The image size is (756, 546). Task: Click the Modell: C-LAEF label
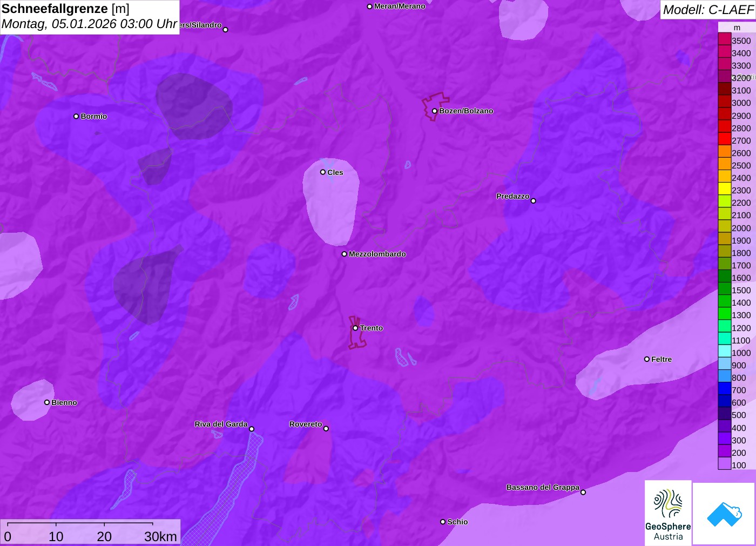[708, 10]
